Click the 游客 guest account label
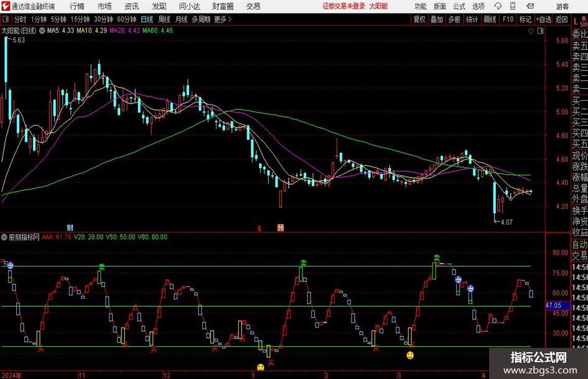 pyautogui.click(x=562, y=6)
